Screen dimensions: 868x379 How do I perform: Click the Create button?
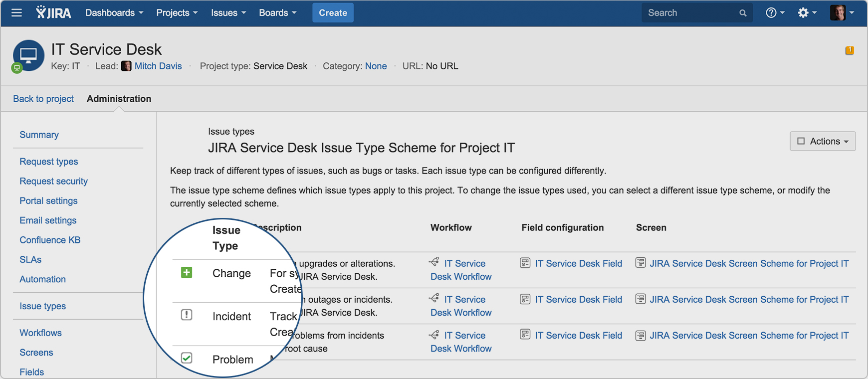pos(333,13)
